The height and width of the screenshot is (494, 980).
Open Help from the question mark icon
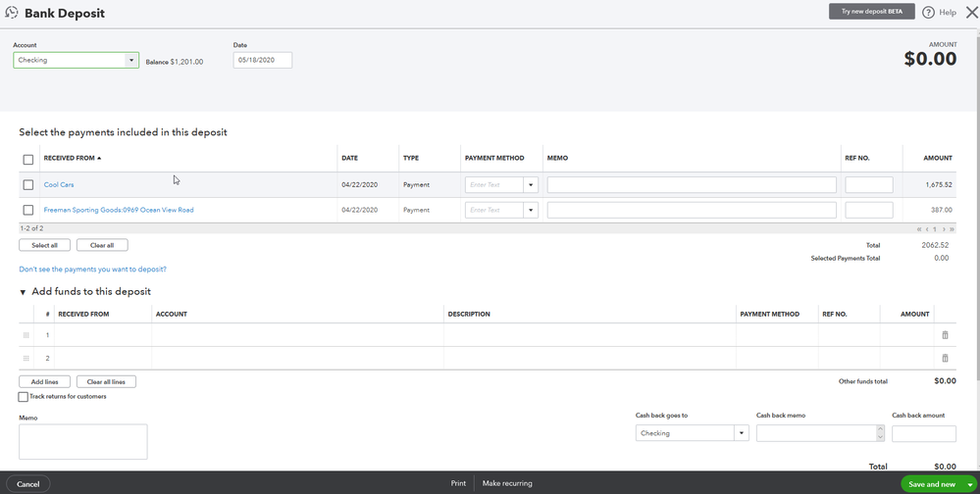(929, 12)
